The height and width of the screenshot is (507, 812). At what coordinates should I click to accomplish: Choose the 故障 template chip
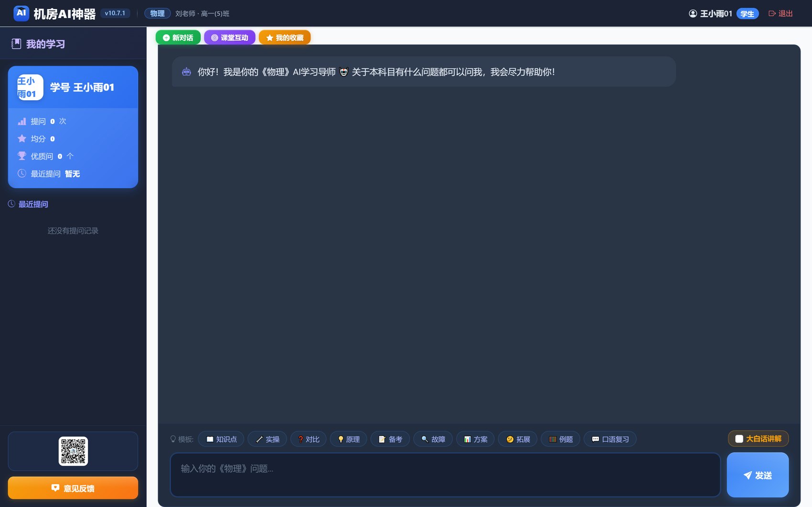click(x=433, y=439)
